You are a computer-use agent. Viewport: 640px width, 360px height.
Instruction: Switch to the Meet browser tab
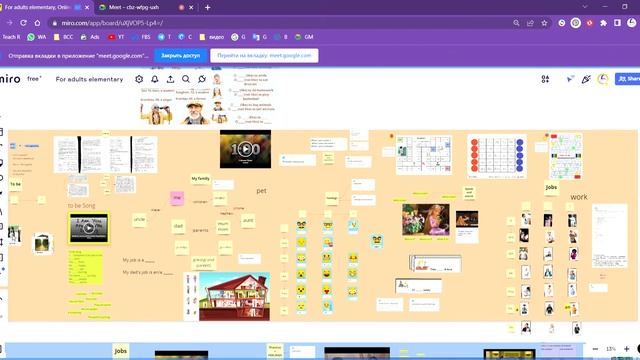(x=134, y=7)
